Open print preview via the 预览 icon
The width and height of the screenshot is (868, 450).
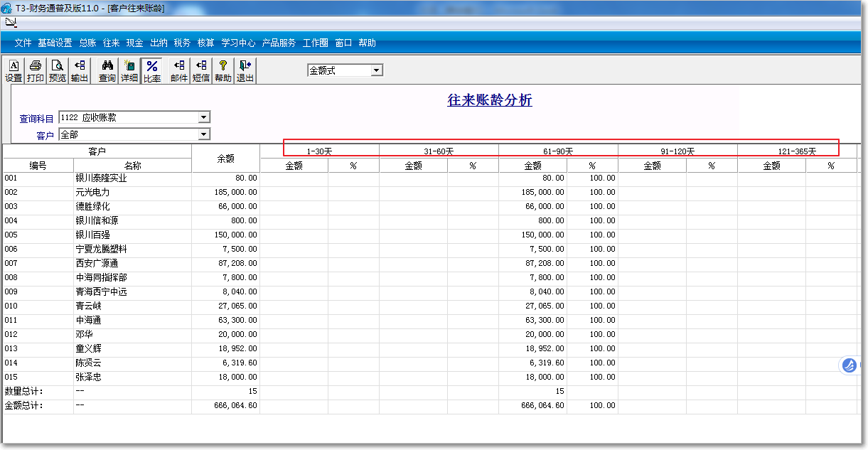pyautogui.click(x=57, y=70)
